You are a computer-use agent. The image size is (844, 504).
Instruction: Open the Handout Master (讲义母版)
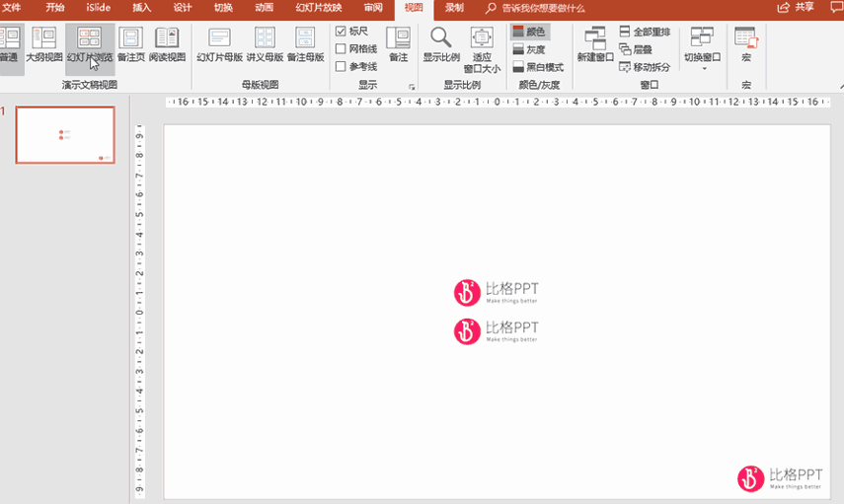(x=265, y=45)
